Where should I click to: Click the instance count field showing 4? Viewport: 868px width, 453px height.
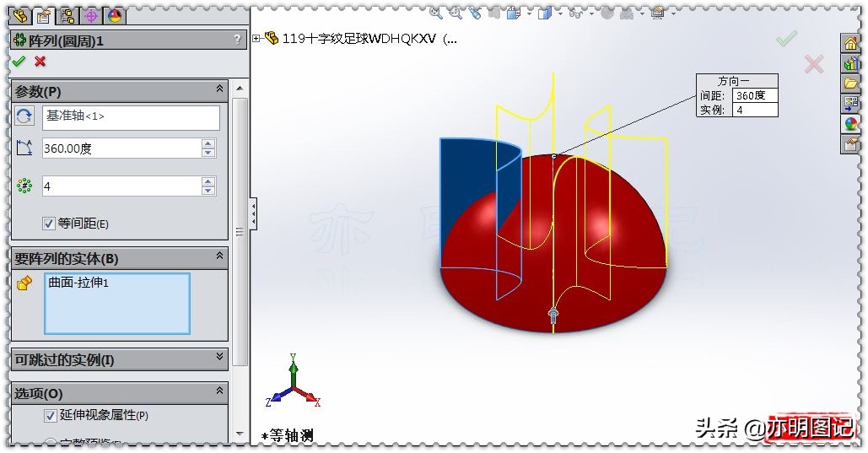tap(121, 186)
